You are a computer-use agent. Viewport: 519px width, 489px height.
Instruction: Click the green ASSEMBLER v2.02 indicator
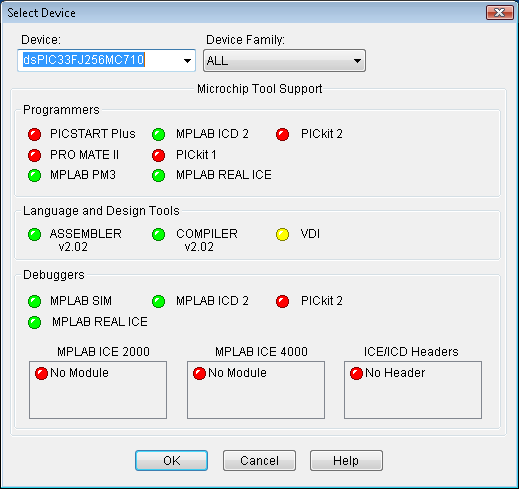coord(34,234)
